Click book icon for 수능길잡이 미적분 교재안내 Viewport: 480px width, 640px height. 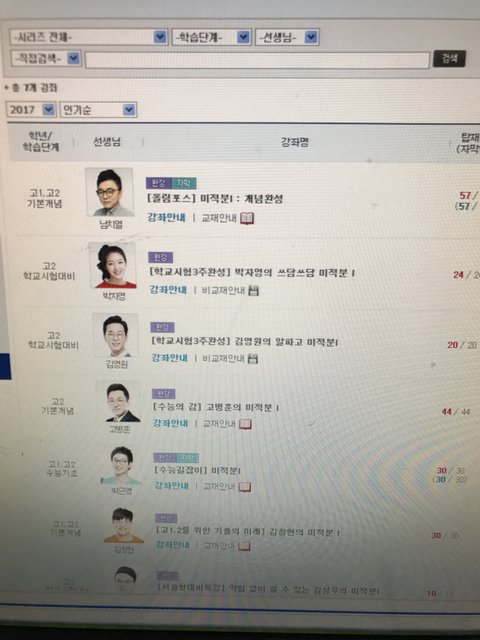point(244,487)
